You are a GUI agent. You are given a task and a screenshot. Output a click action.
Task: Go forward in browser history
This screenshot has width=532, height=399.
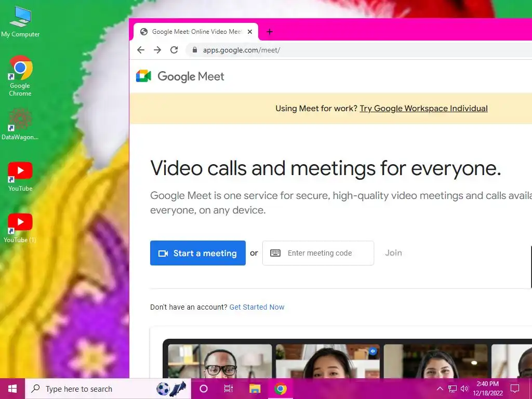(157, 50)
